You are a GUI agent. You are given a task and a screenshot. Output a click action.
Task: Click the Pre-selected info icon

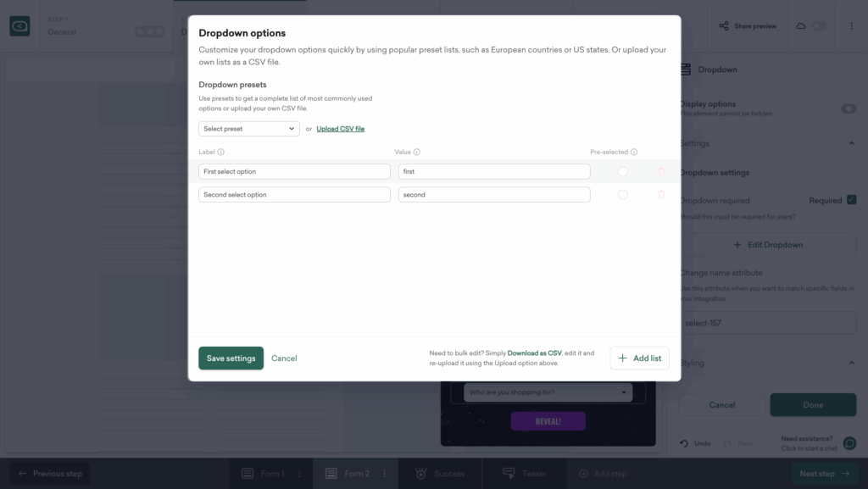[x=634, y=152]
